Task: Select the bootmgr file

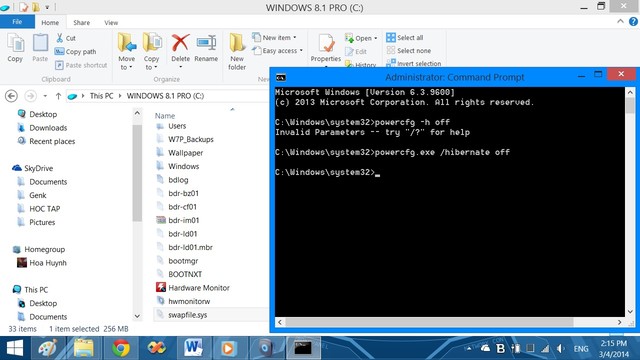Action: coord(183,261)
